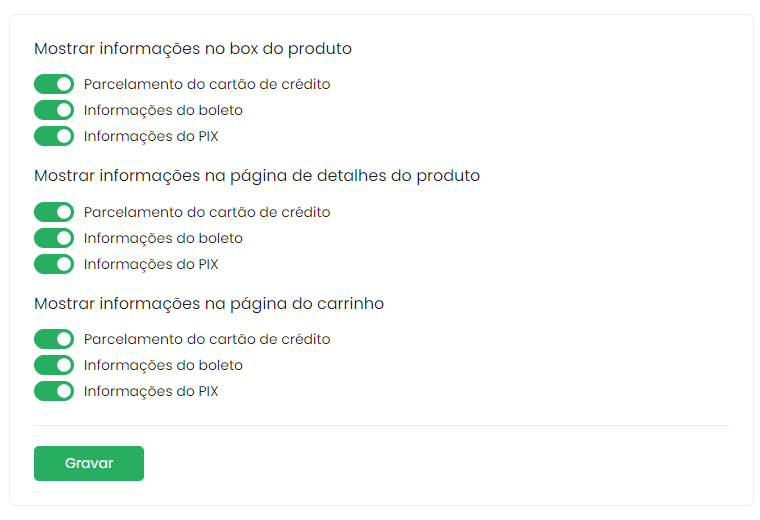Viewport: 760px width, 520px height.
Task: Toggle boleto information on cart page
Action: tap(54, 365)
